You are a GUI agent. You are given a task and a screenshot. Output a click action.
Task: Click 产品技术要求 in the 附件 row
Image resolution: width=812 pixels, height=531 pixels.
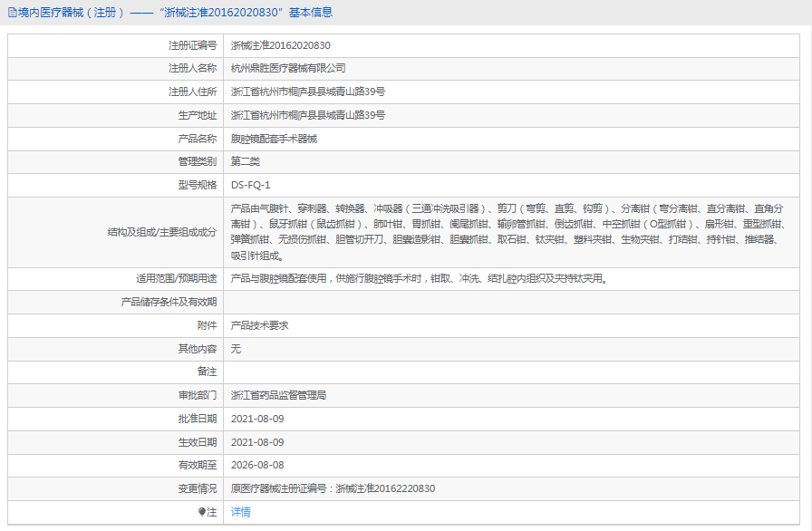click(259, 325)
